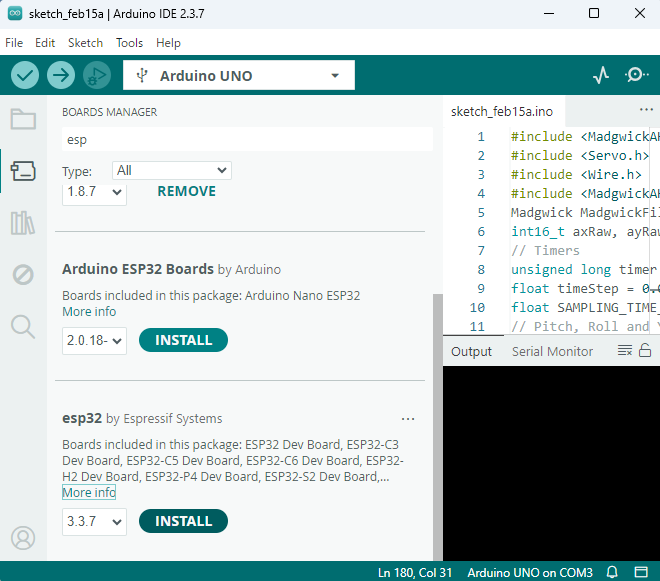
Task: Open the Library Manager sidebar icon
Action: tap(23, 222)
